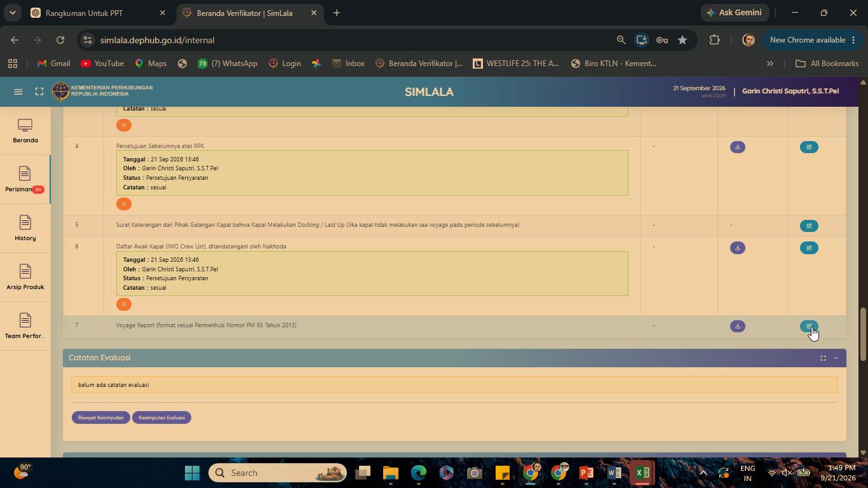Collapse the Catatan Evaluasi panel with minus icon
This screenshot has height=488, width=868.
point(836,358)
